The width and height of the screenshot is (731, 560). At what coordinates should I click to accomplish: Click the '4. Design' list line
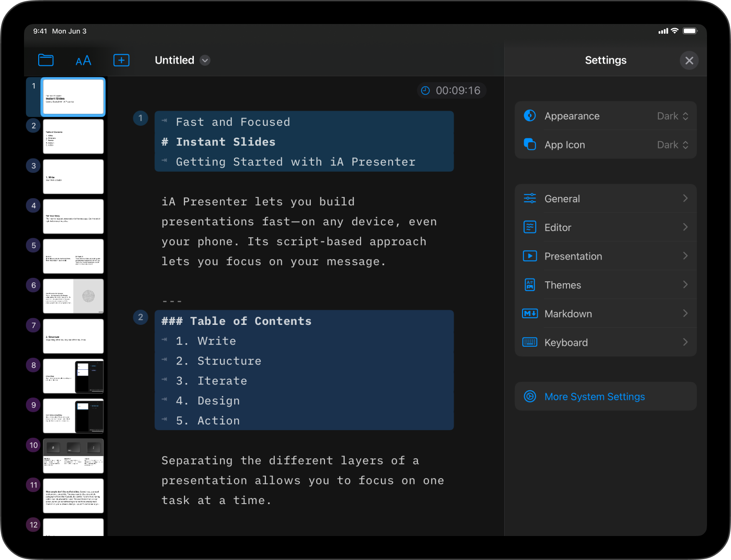pyautogui.click(x=208, y=401)
